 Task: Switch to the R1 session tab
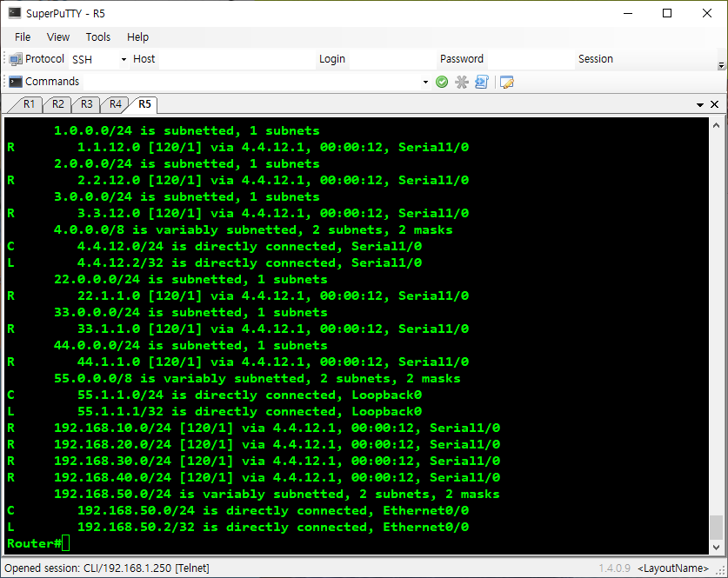[29, 104]
